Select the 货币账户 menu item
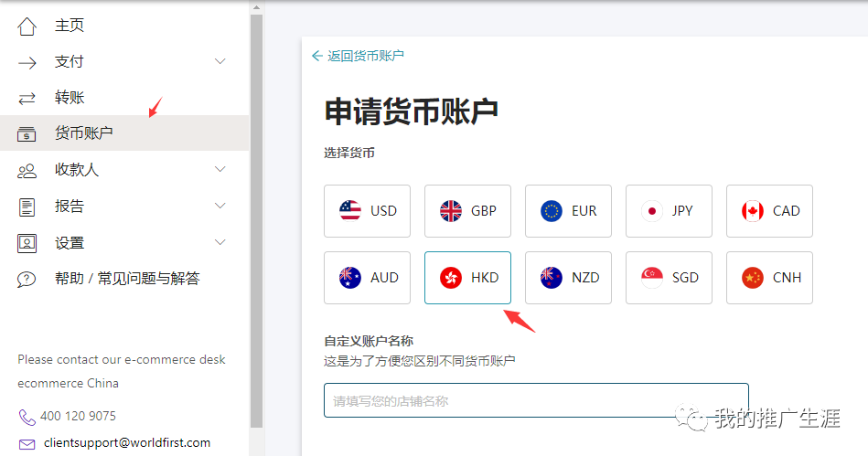The width and height of the screenshot is (868, 456). (83, 133)
